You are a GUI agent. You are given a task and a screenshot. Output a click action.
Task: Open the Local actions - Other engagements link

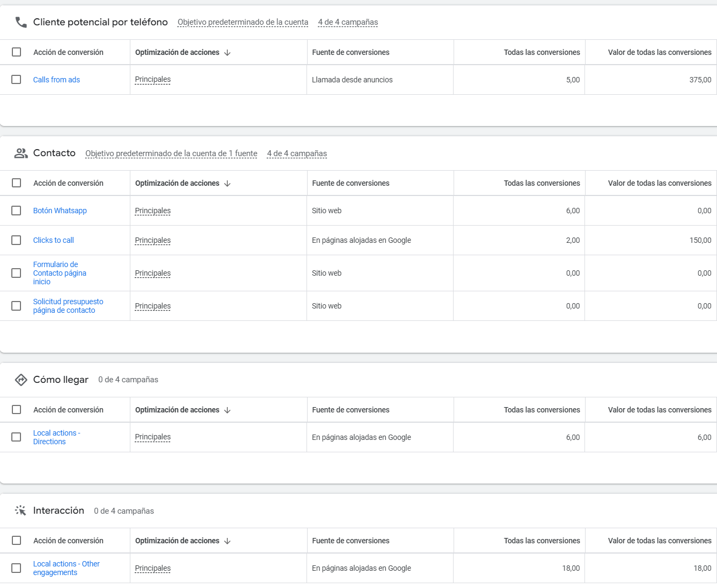coord(66,568)
